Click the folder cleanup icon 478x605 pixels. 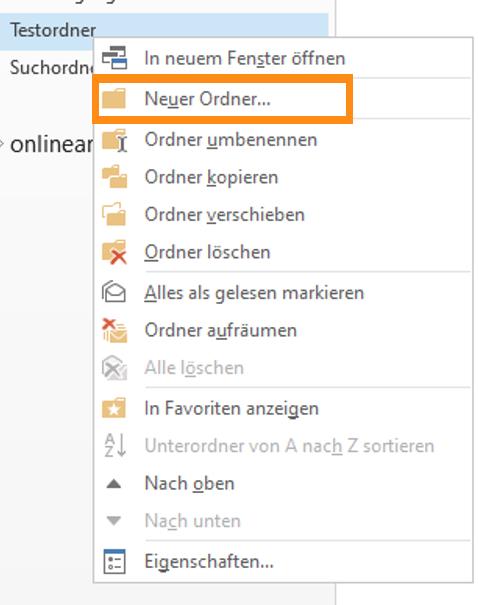pos(114,331)
